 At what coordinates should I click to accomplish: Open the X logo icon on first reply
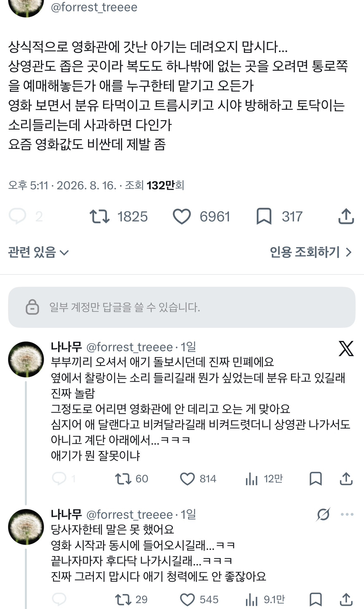pos(346,348)
